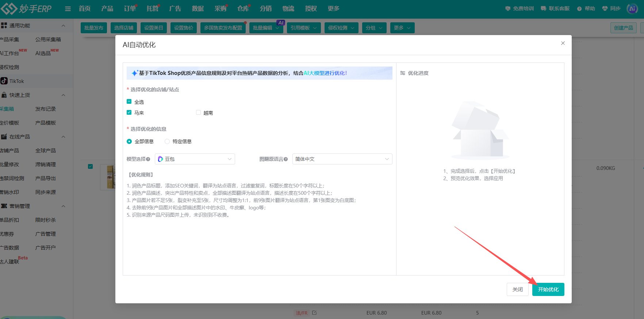Viewport: 644px width, 319px height.
Task: Collapse the 营销管理 sidebar section
Action: tap(63, 206)
